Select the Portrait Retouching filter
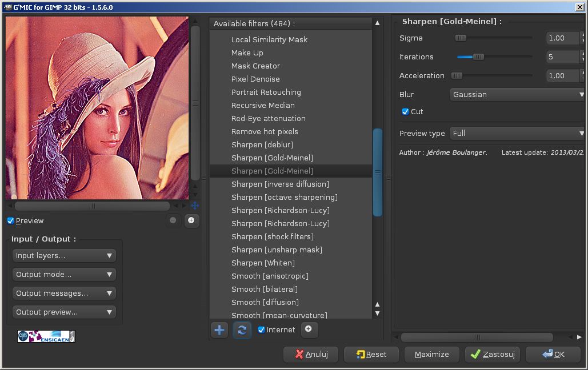Viewport: 588px width, 370px height. point(266,92)
